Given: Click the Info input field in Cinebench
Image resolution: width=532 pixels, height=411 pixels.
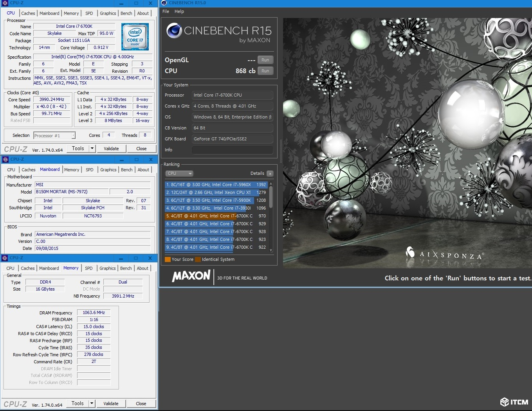Looking at the screenshot, I should (x=233, y=150).
